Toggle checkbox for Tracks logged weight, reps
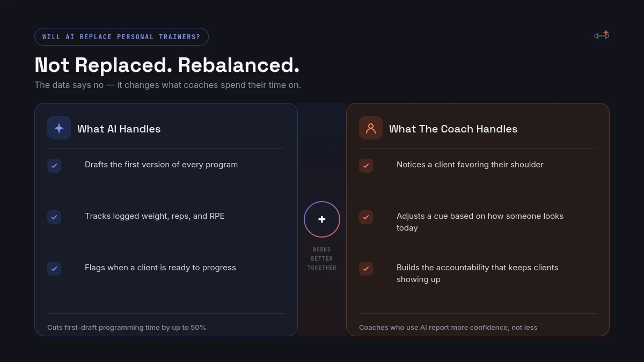 54,217
